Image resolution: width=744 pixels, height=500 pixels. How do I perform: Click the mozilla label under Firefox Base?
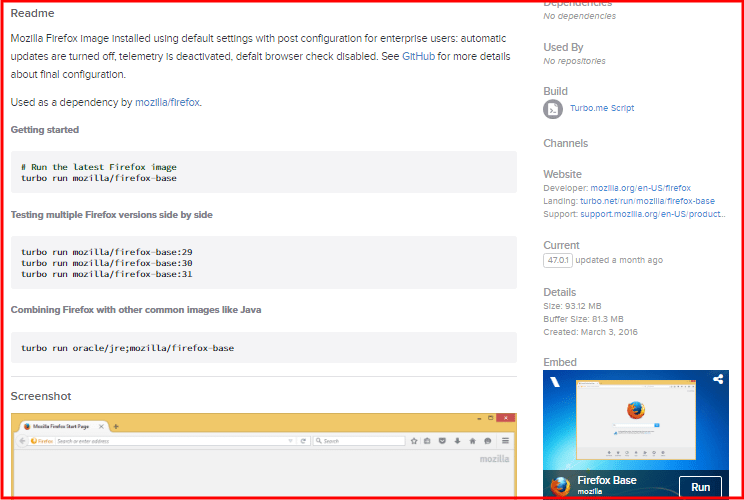coord(590,491)
